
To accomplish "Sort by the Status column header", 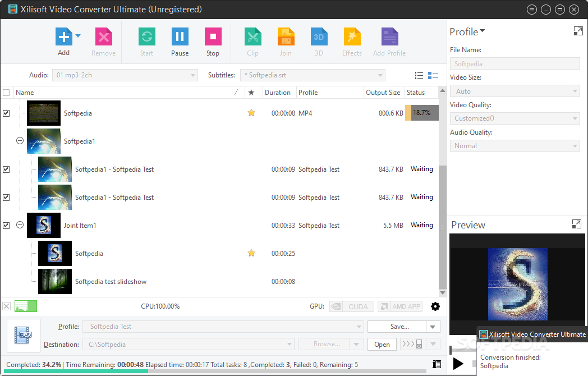I will pyautogui.click(x=421, y=92).
